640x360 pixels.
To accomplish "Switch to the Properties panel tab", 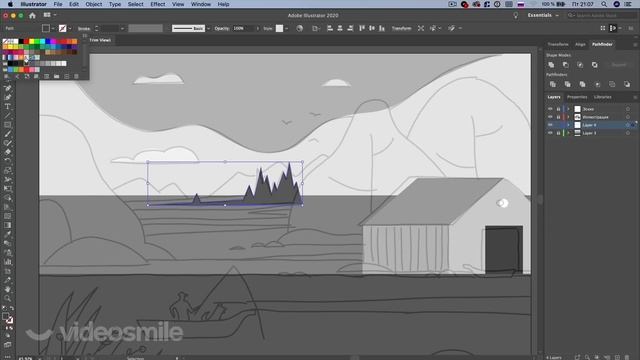I will click(577, 97).
